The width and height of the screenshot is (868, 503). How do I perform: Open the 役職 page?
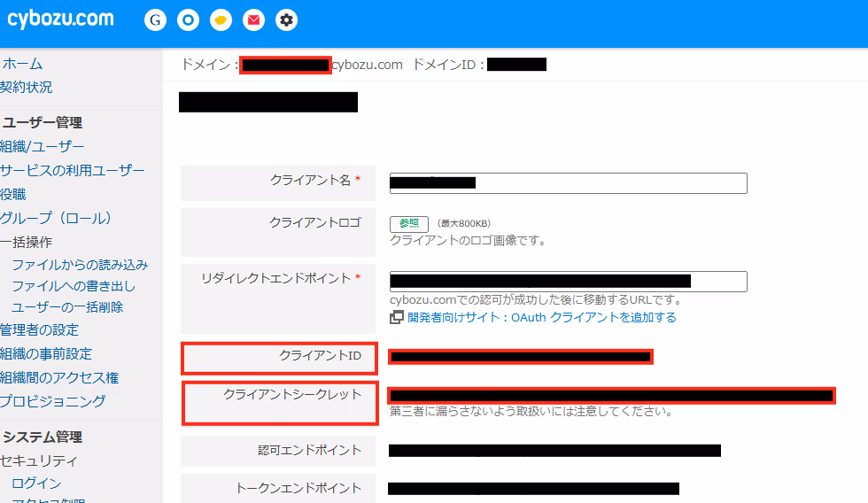tap(13, 194)
